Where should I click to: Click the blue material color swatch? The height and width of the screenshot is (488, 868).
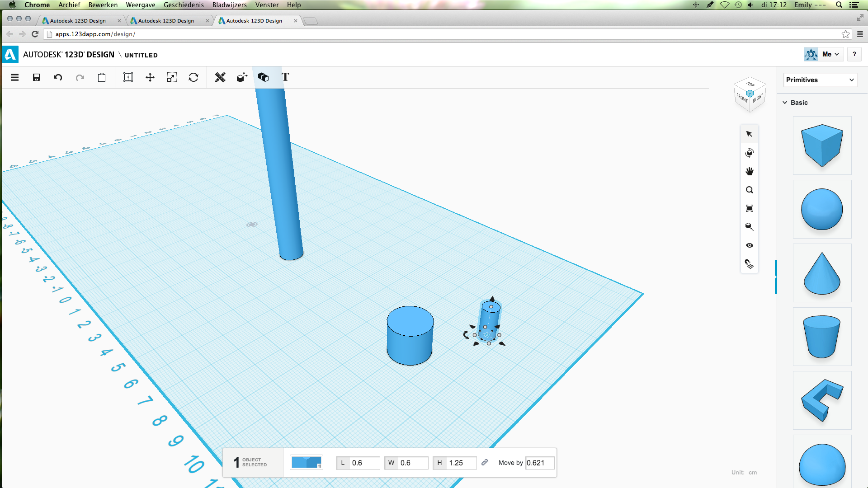[306, 462]
